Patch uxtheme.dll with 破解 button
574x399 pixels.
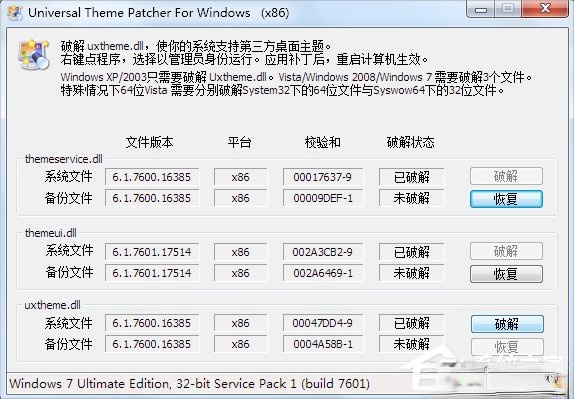507,324
